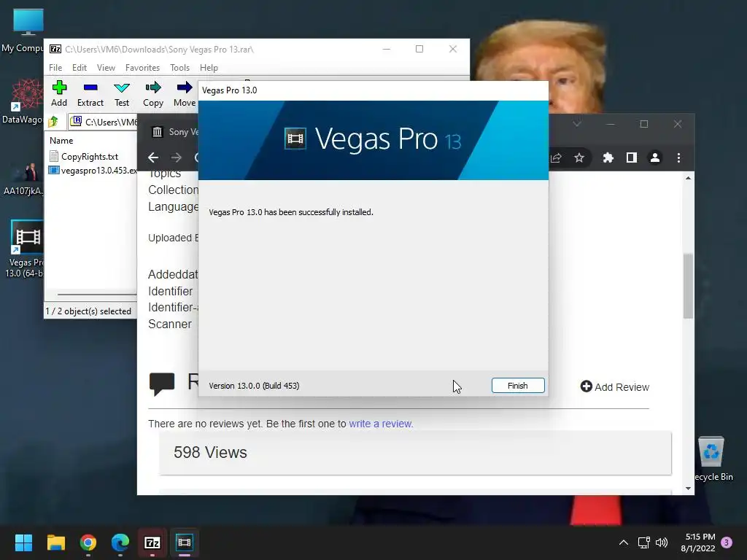Click the Vegas Pro installer taskbar icon
747x560 pixels.
coord(185,542)
